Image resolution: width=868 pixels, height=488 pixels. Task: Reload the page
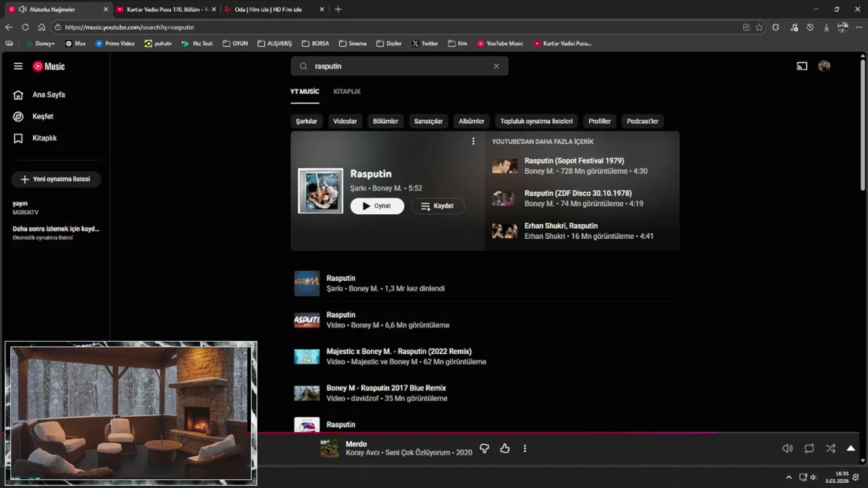coord(25,27)
